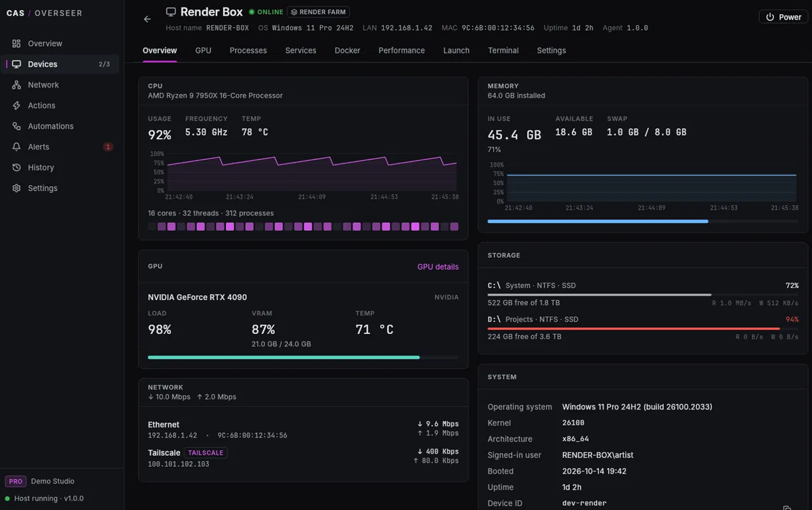This screenshot has width=812, height=510.
Task: Go to the Performance tab
Action: [x=402, y=51]
